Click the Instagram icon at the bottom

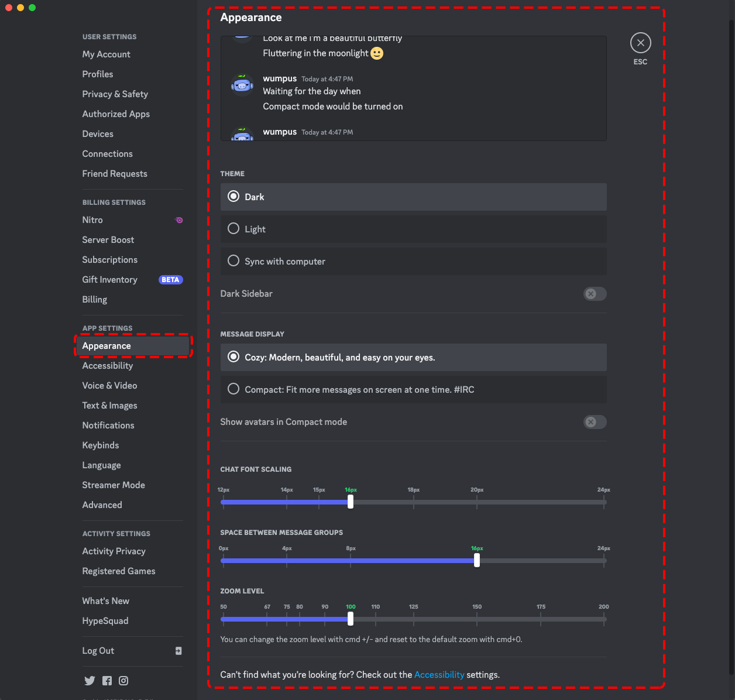(x=123, y=680)
